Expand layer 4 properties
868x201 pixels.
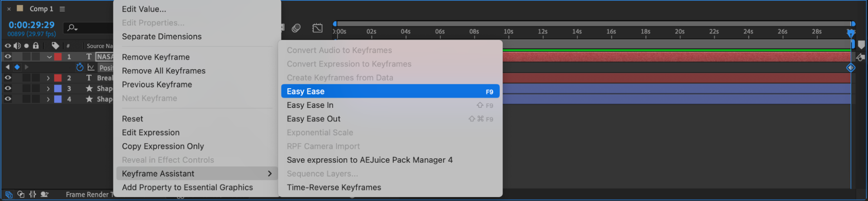pos(48,99)
